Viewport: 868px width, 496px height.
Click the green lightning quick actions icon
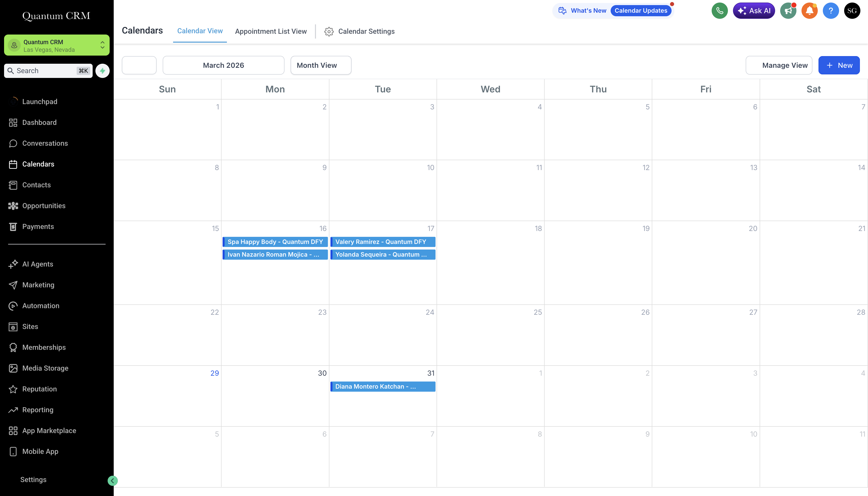coord(103,71)
